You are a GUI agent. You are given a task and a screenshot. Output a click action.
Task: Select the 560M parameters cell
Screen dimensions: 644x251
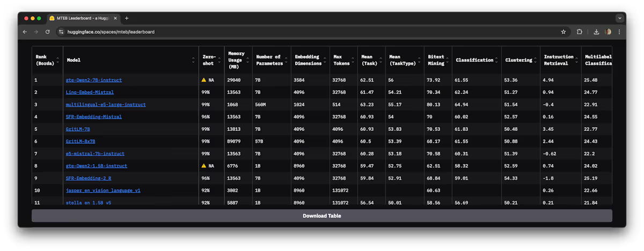261,105
